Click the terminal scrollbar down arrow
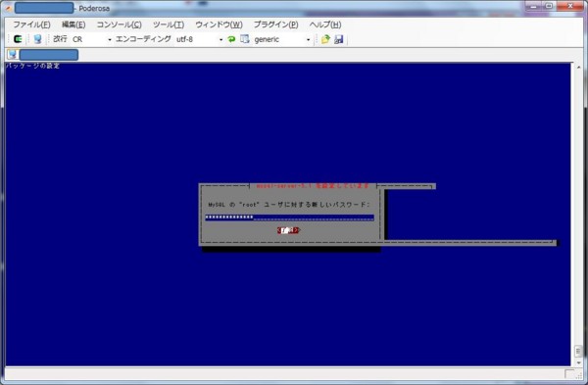The image size is (588, 385). (578, 362)
